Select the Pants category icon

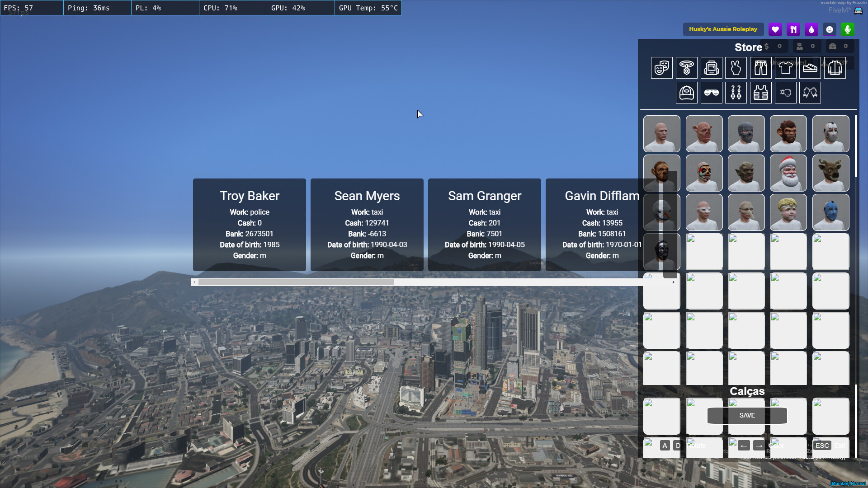click(760, 67)
